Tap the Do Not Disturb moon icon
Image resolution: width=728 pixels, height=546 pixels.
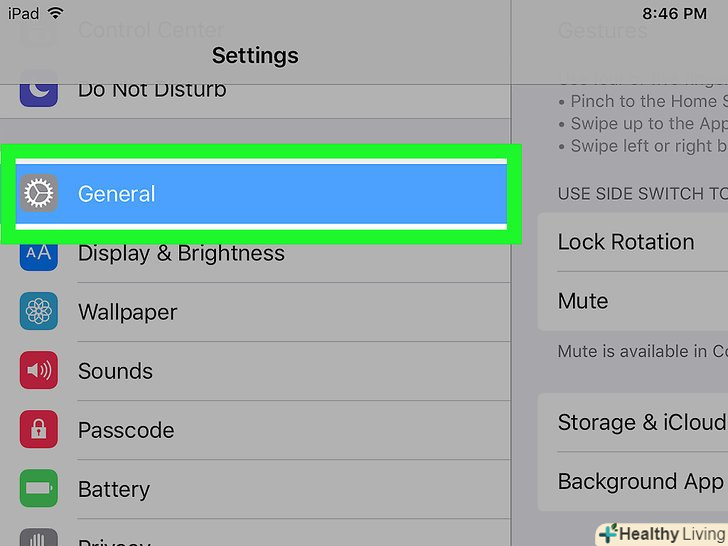tap(39, 90)
